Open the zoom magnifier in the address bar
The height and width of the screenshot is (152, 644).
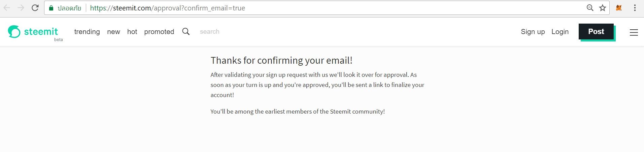[x=590, y=8]
